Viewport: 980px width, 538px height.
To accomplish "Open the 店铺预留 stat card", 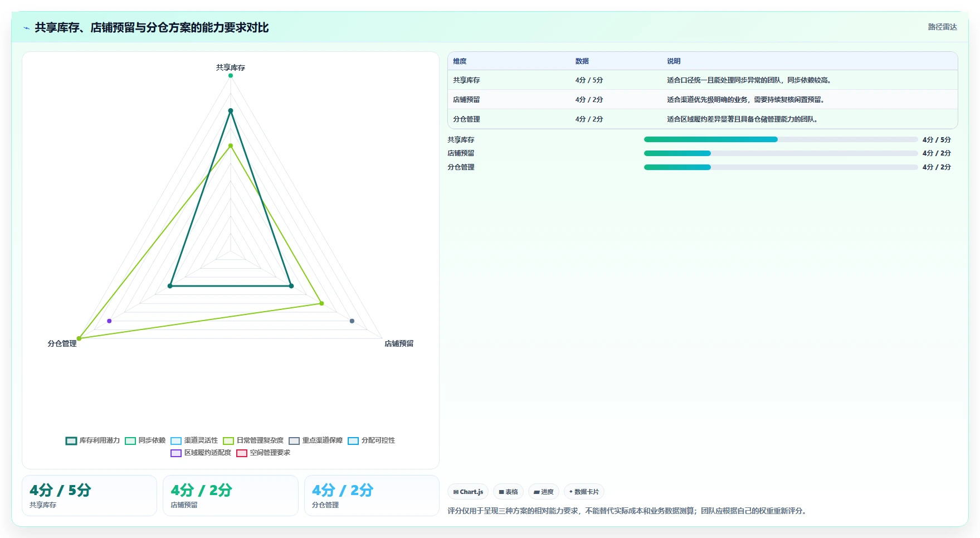I will click(231, 496).
